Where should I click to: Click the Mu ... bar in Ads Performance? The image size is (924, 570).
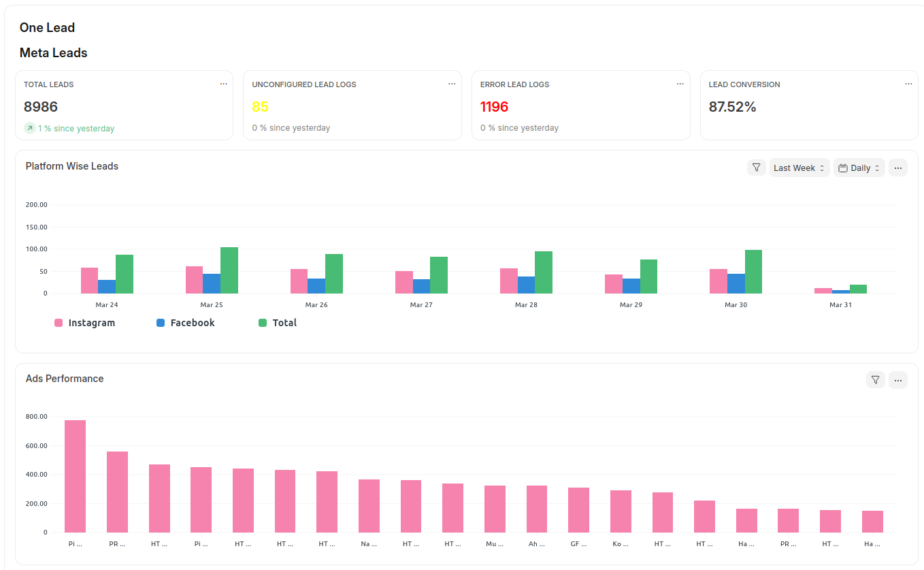pyautogui.click(x=495, y=509)
